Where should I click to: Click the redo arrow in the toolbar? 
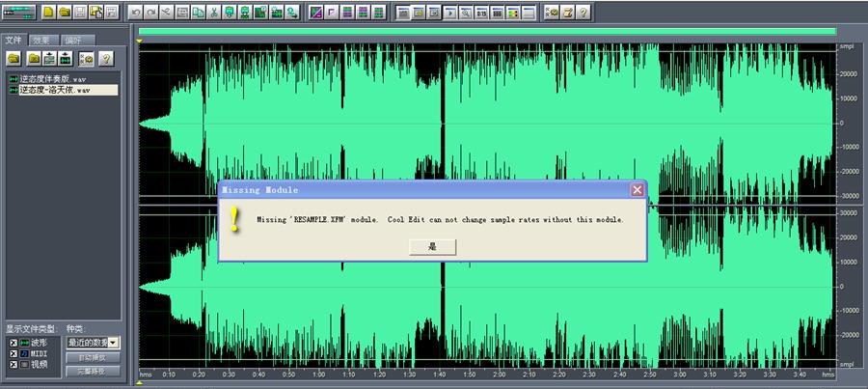click(x=150, y=12)
